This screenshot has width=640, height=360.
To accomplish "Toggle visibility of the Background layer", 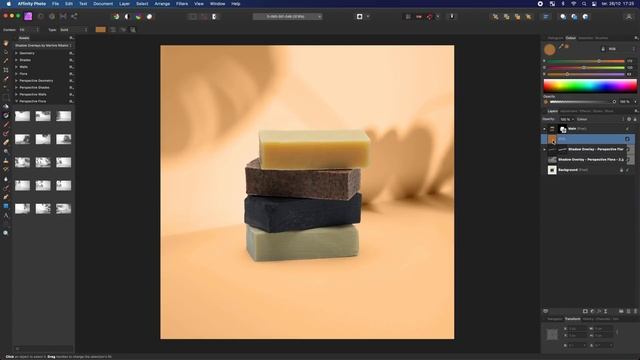I will 627,170.
